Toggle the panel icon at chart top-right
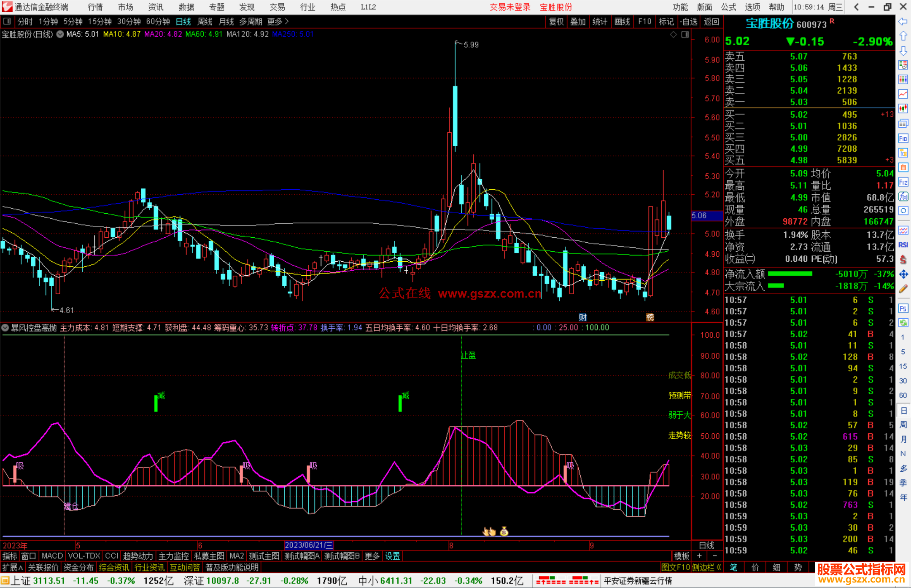911x588 pixels. pos(685,35)
